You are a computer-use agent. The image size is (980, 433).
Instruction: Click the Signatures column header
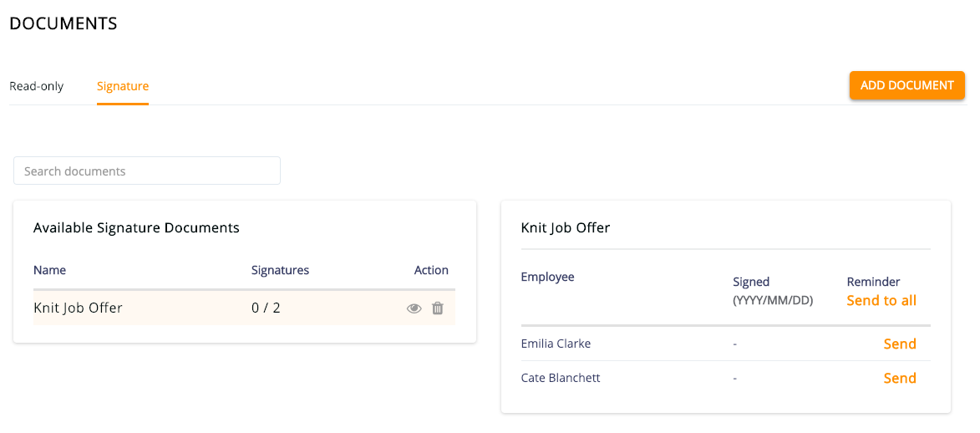280,270
